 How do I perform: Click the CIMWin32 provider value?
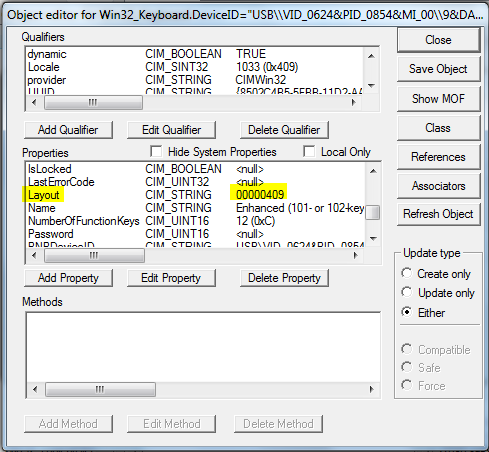coord(261,80)
